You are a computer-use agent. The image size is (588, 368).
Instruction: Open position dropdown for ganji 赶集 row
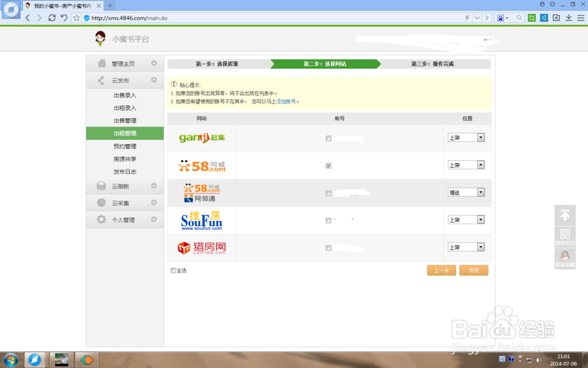pos(466,137)
